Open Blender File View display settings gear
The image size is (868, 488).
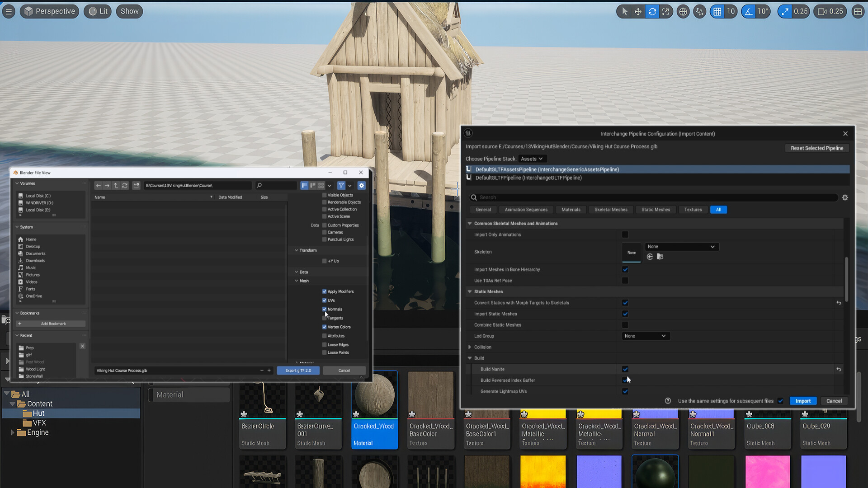[x=361, y=185]
